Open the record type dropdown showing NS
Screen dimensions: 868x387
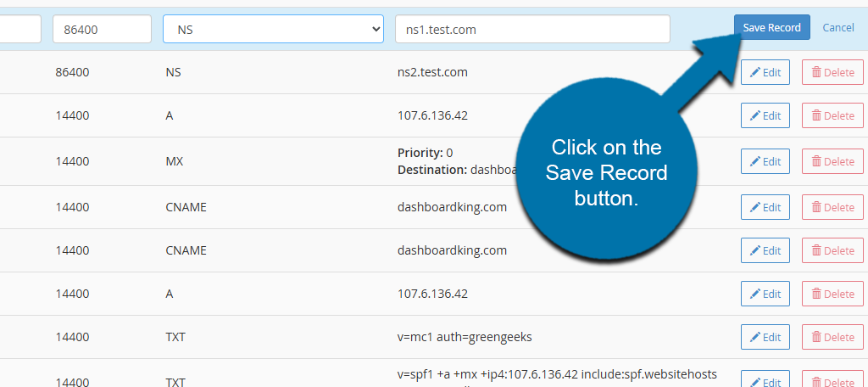coord(273,29)
